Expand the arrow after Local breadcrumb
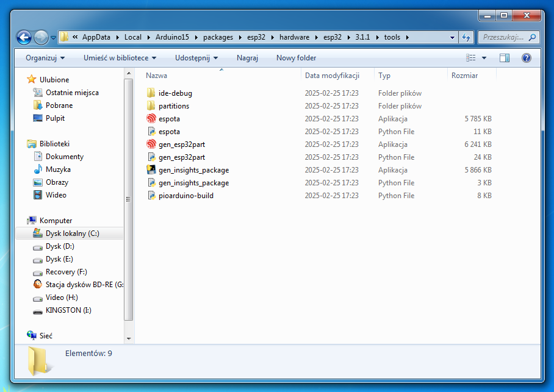Screen dimensions: 554x392 point(148,37)
